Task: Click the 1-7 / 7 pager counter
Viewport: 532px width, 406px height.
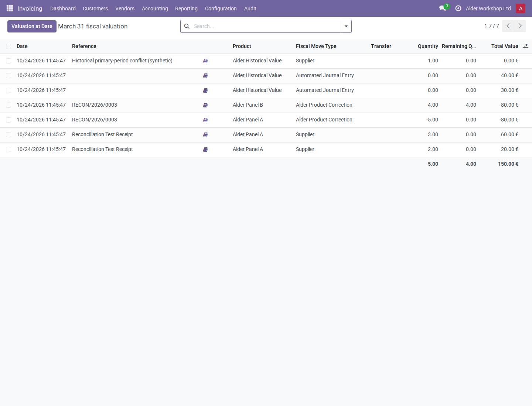Action: (x=492, y=26)
